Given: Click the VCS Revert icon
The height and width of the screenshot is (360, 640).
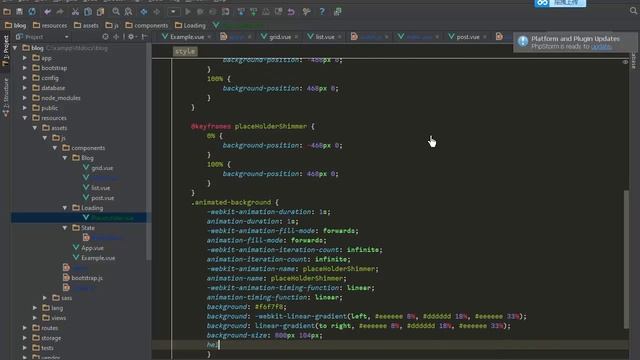Looking at the screenshot, I should pos(291,12).
